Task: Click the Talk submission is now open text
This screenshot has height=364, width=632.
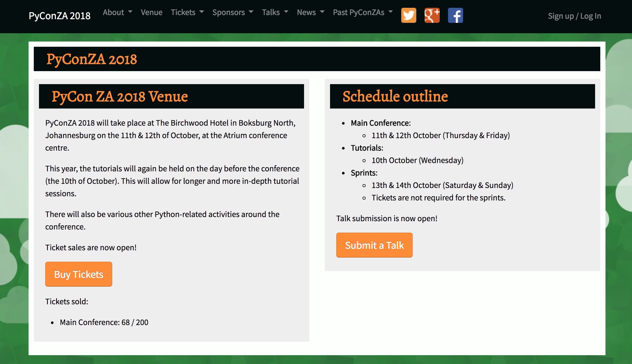Action: (x=387, y=219)
